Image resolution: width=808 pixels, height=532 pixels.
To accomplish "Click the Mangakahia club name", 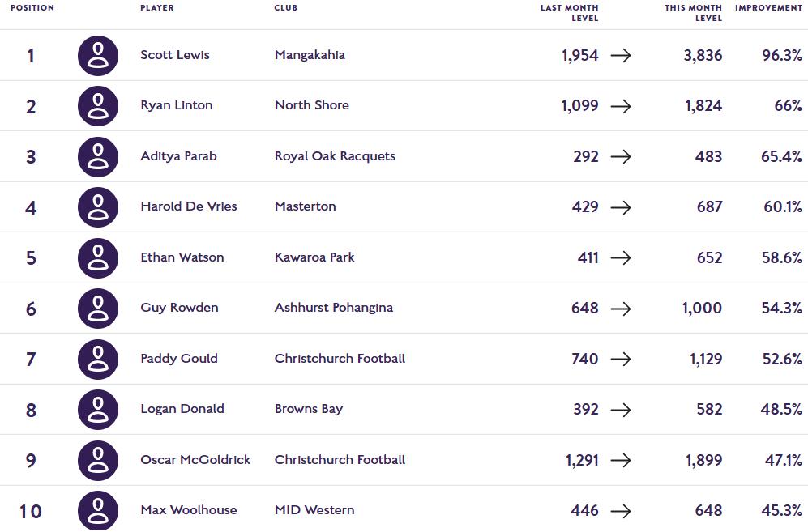I will 310,55.
